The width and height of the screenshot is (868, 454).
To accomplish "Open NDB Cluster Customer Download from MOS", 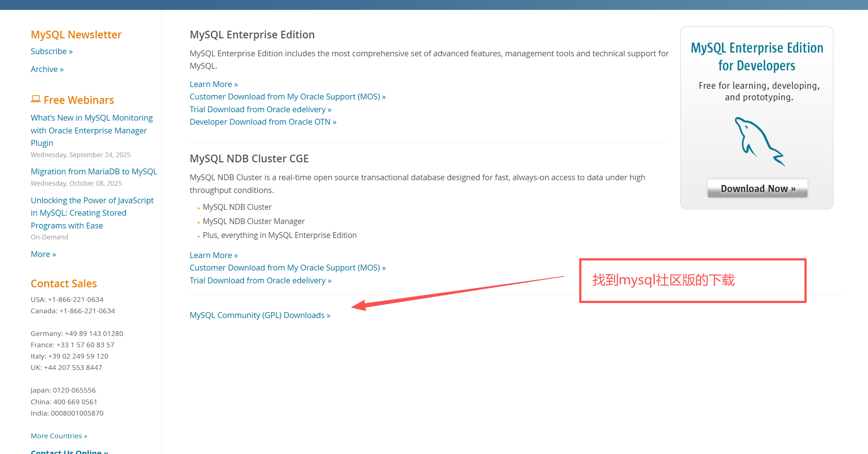I will coord(287,268).
